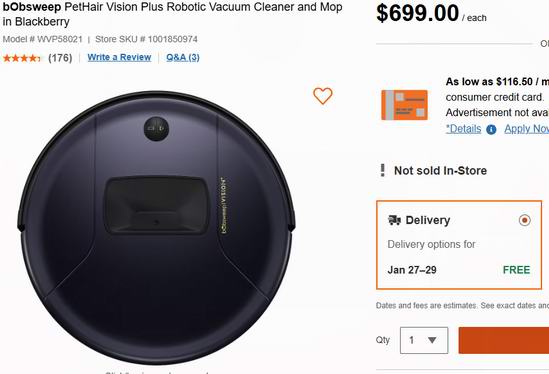549x374 pixels.
Task: Open the Q&A (3) link
Action: click(183, 57)
